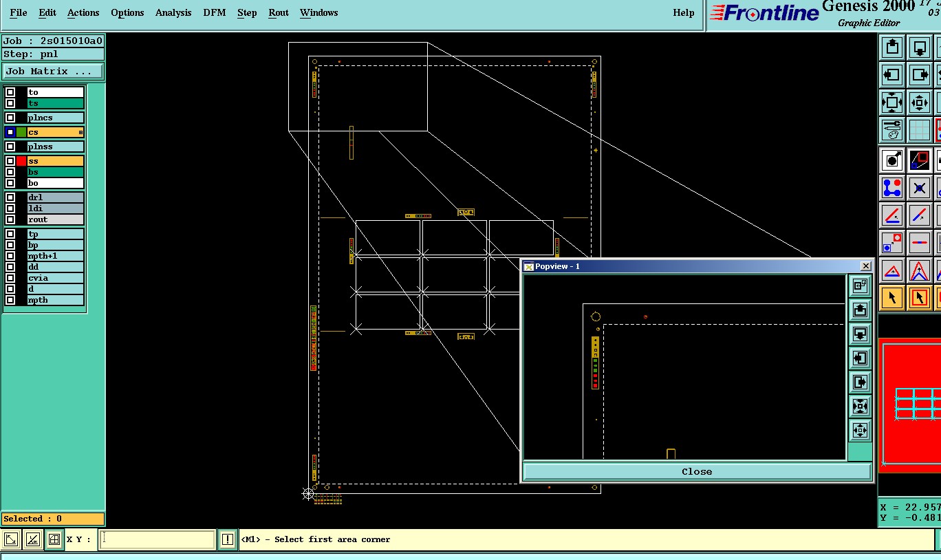Toggle checkbox for layer to
The image size is (941, 560).
(10, 92)
